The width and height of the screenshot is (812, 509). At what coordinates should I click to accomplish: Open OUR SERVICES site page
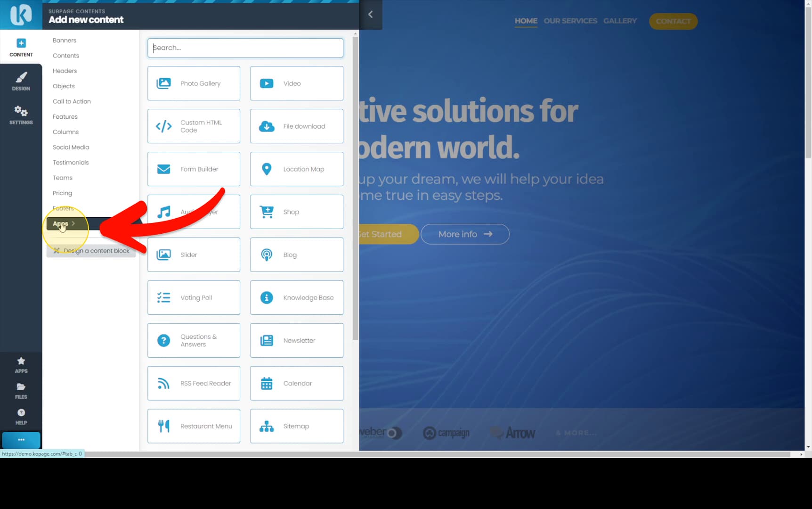point(570,21)
